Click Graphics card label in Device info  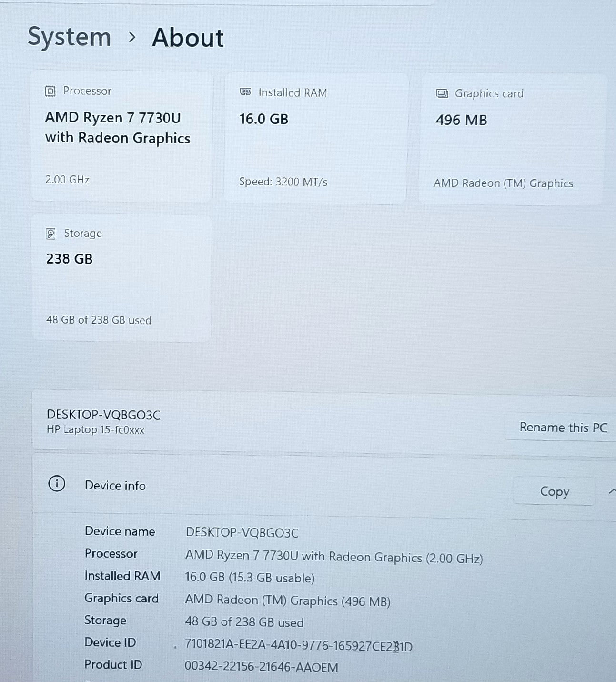[x=121, y=598]
